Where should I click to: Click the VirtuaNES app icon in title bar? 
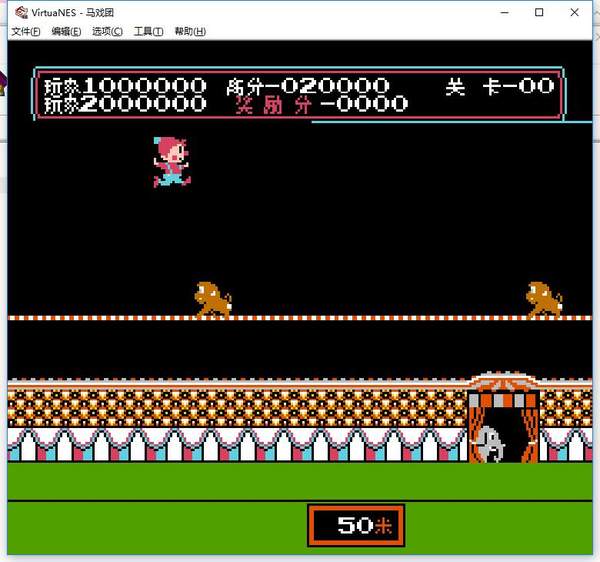pos(21,13)
